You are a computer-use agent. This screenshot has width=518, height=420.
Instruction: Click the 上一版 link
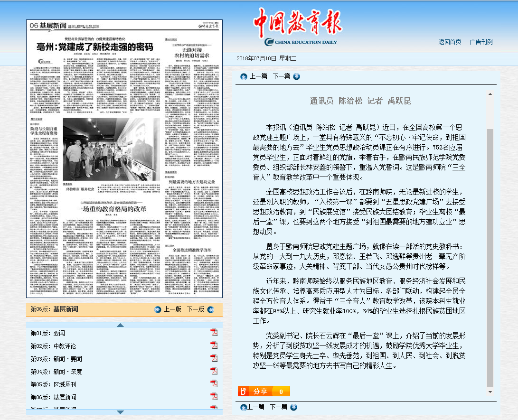click(x=173, y=309)
